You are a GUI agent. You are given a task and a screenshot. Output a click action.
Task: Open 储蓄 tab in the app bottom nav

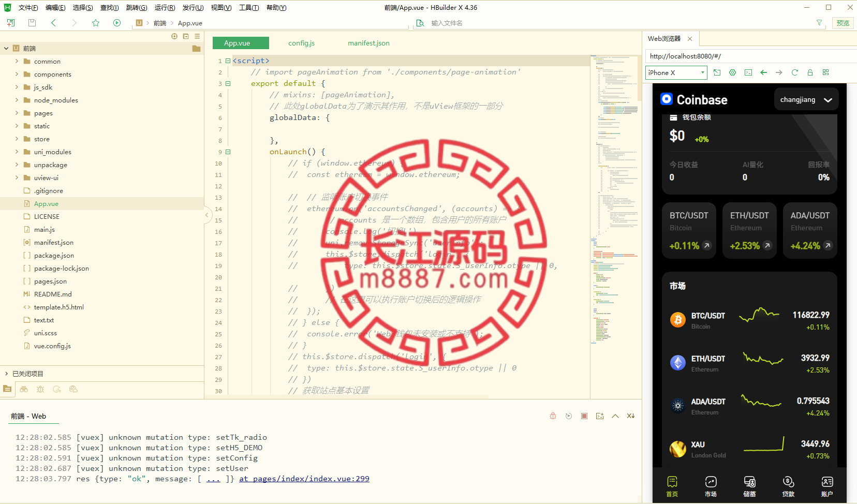749,486
